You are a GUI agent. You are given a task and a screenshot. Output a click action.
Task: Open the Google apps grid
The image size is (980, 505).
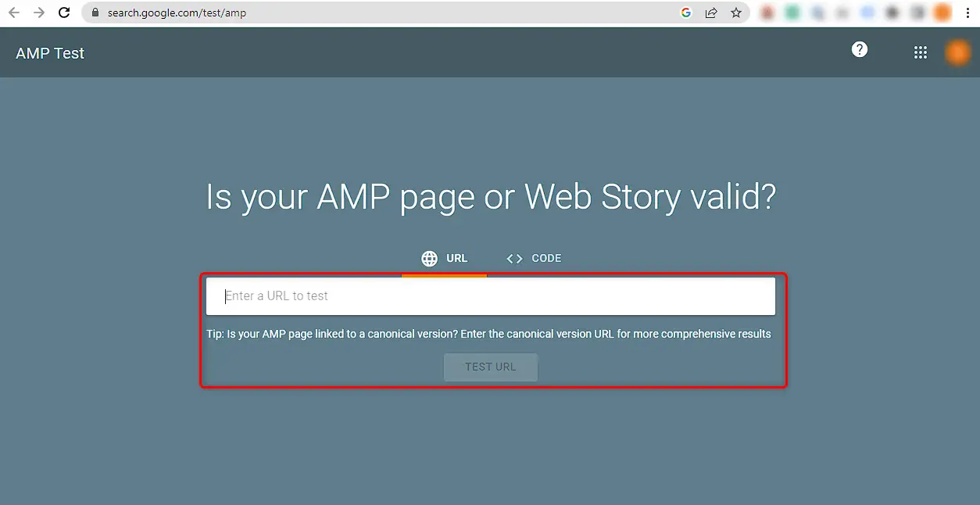coord(921,52)
